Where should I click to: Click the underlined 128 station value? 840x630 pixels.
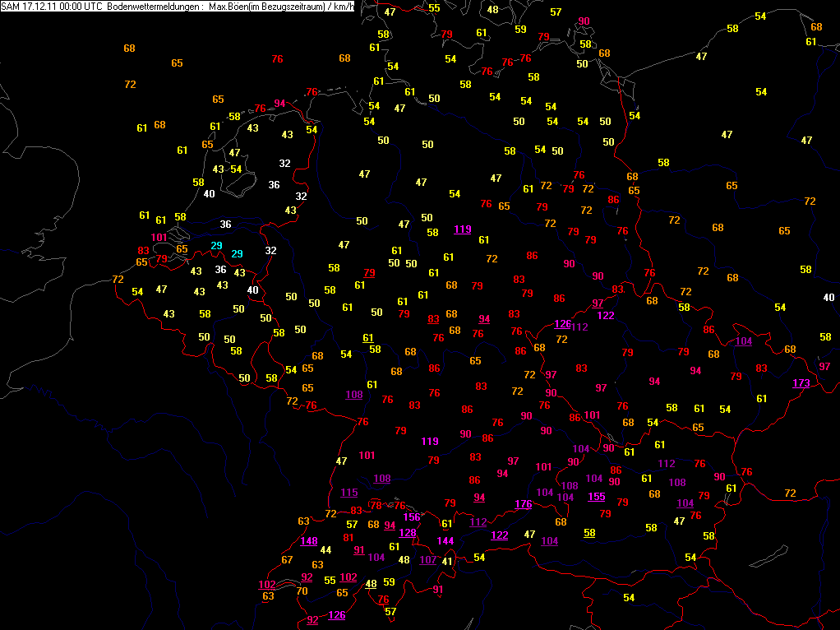[x=407, y=532]
